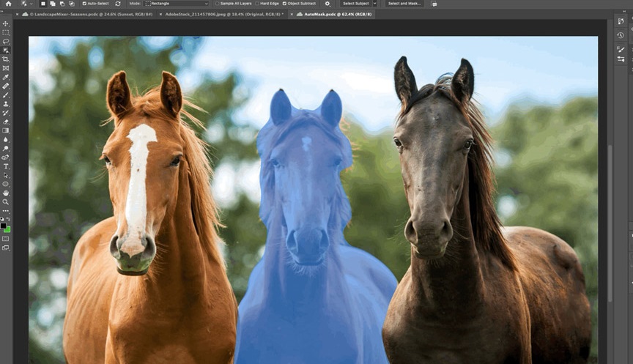Select the Hand tool
The width and height of the screenshot is (633, 364).
(6, 193)
